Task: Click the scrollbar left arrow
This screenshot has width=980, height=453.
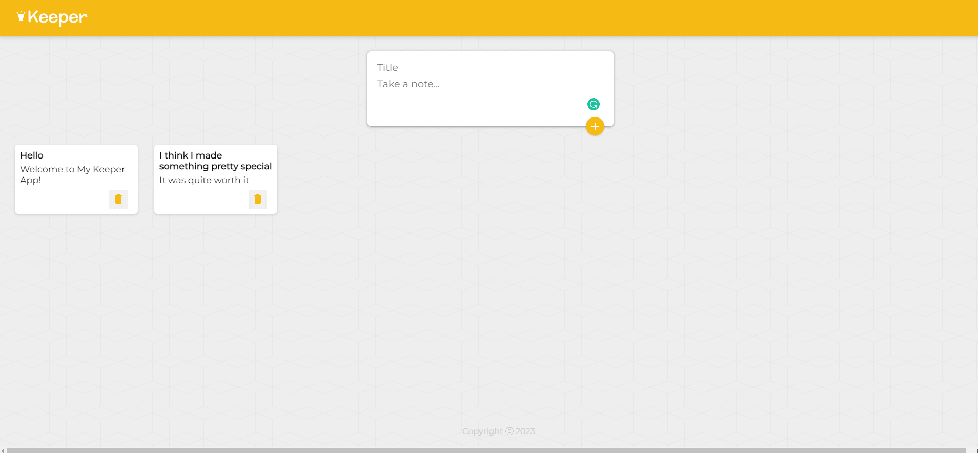Action: pyautogui.click(x=3, y=450)
